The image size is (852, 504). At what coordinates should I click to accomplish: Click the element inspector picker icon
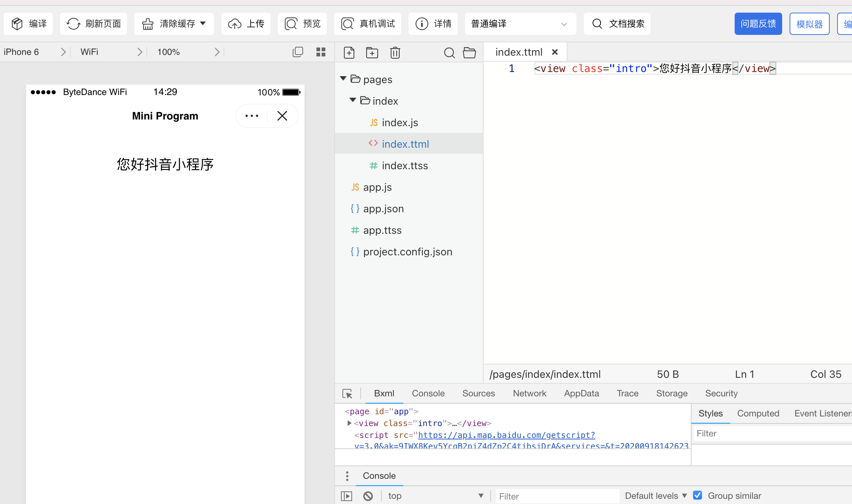[347, 394]
